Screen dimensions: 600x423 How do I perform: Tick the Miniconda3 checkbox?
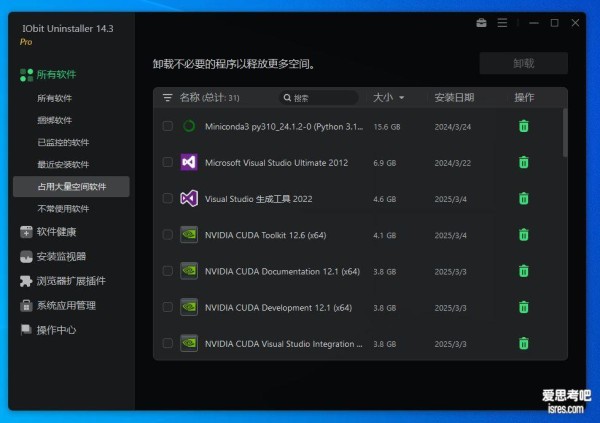[168, 126]
